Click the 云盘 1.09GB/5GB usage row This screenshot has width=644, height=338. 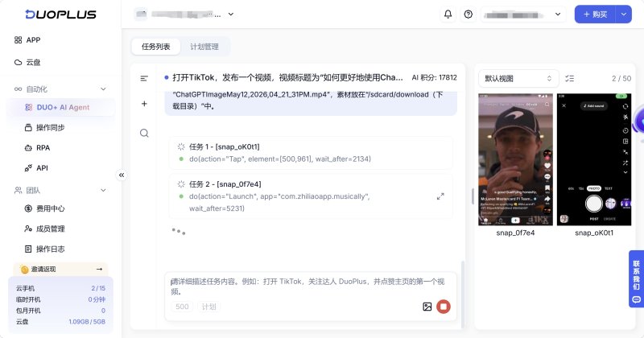(60, 322)
